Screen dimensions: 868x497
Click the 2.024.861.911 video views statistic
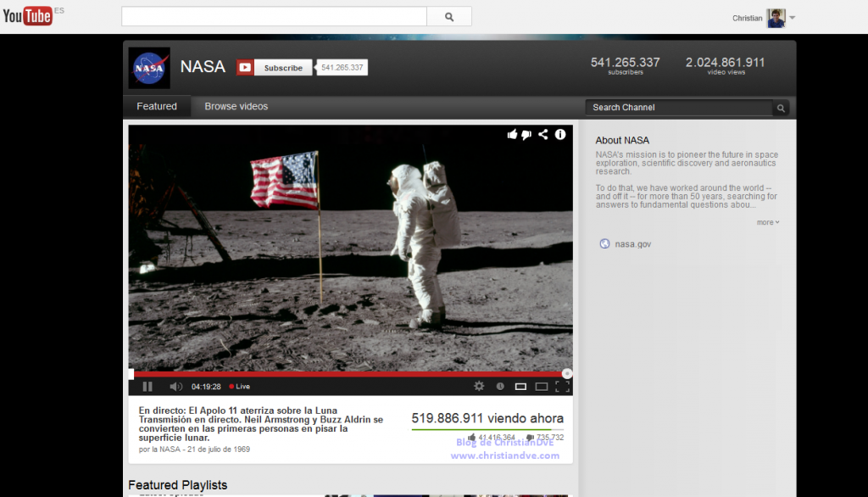(726, 65)
